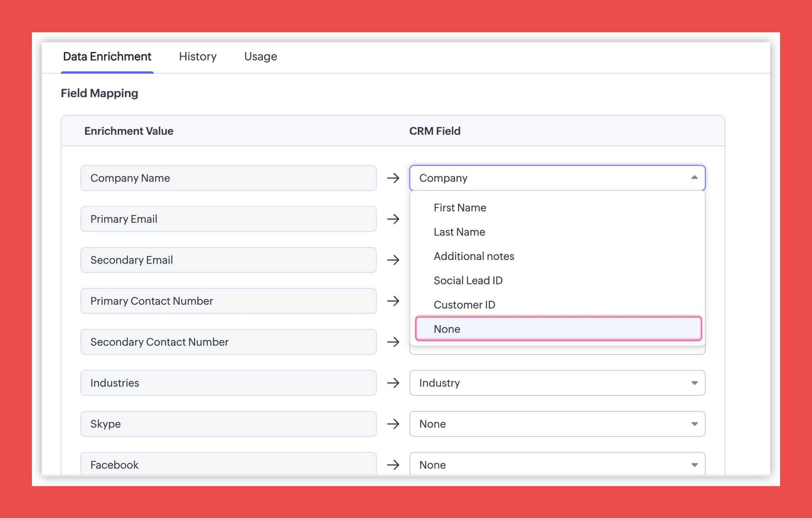The image size is (812, 518).
Task: Pick Additional notes from the list
Action: (x=473, y=256)
